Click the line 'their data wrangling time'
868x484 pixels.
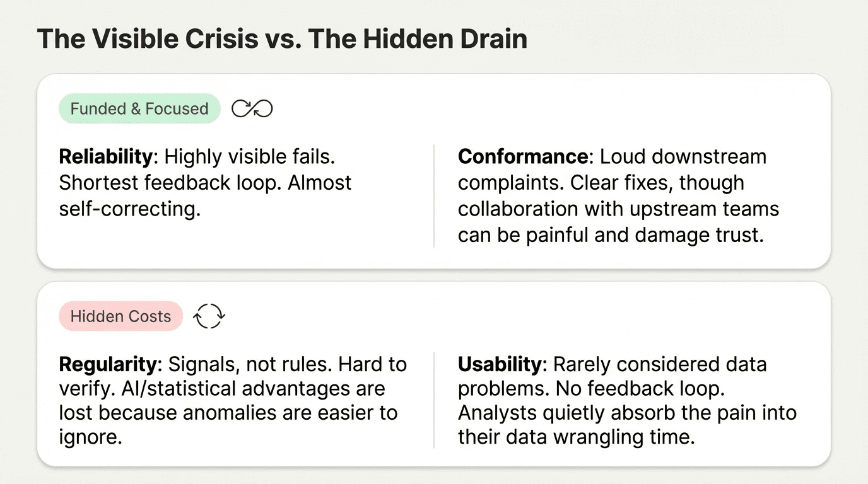(x=576, y=437)
